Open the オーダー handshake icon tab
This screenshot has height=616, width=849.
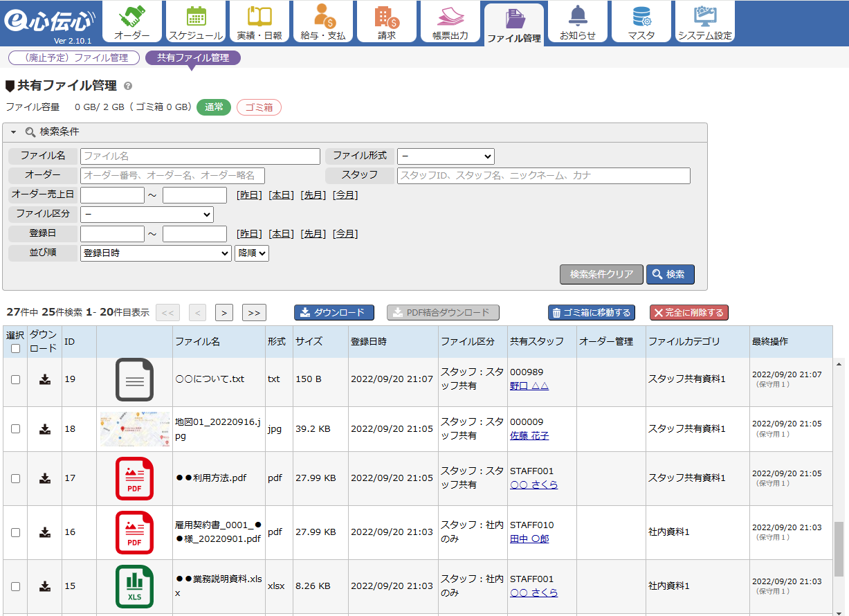click(132, 22)
